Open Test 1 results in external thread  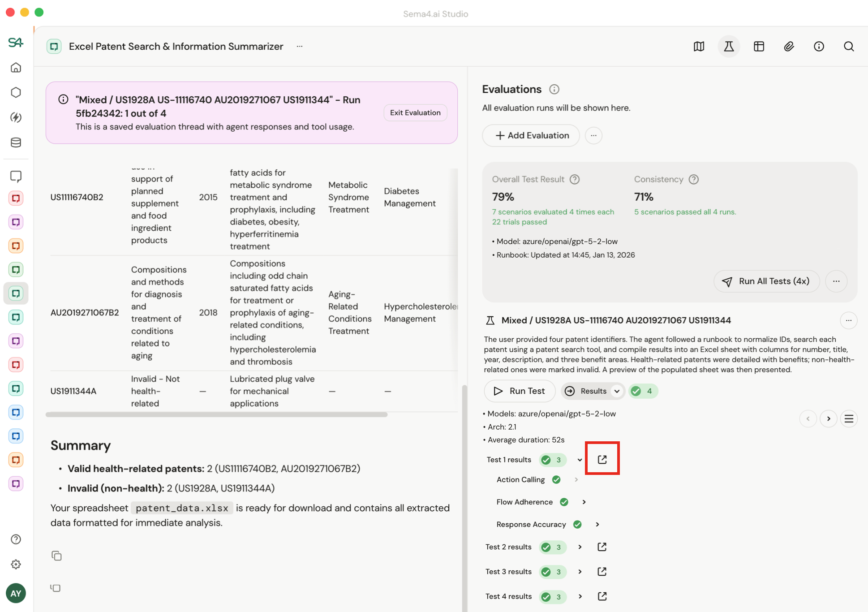pos(602,459)
